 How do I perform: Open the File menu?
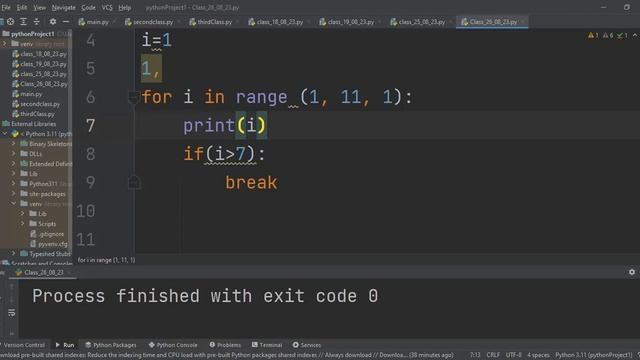[6, 7]
